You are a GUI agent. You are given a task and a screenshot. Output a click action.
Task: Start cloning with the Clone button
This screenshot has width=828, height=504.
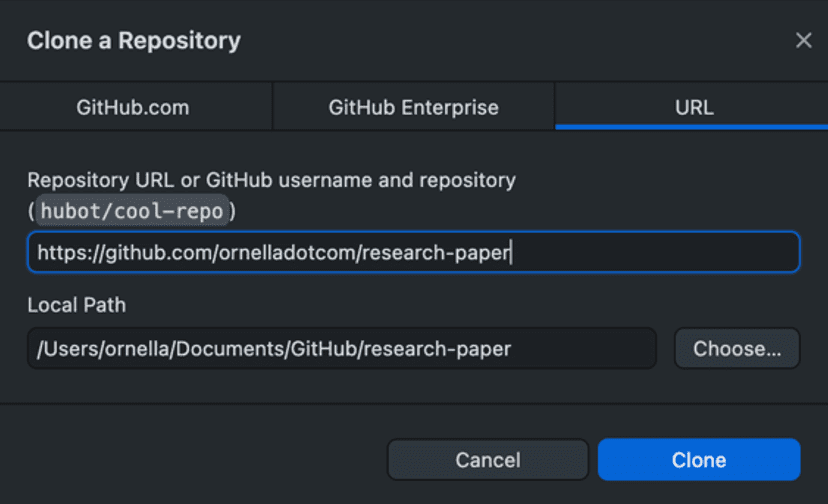(699, 460)
